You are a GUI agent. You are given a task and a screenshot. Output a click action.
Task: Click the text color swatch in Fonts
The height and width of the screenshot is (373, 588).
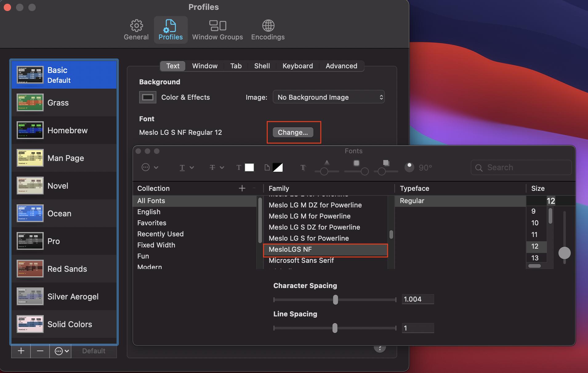click(x=249, y=167)
